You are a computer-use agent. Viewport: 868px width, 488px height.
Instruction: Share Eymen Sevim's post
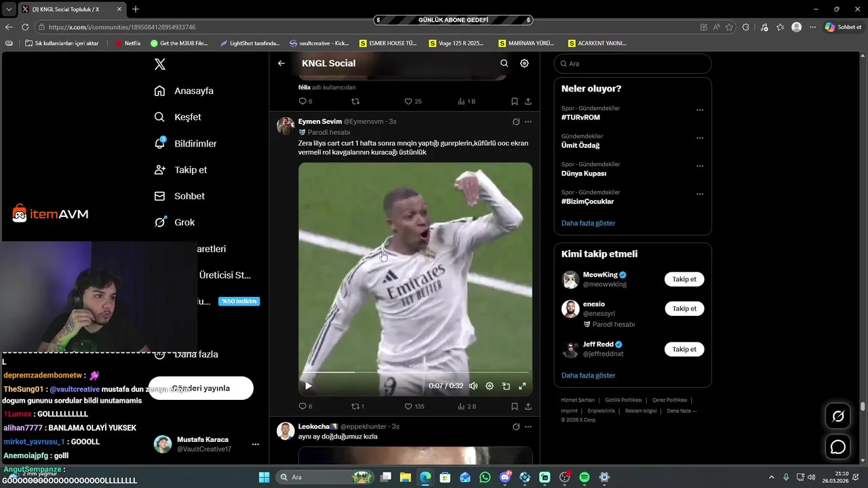(528, 407)
